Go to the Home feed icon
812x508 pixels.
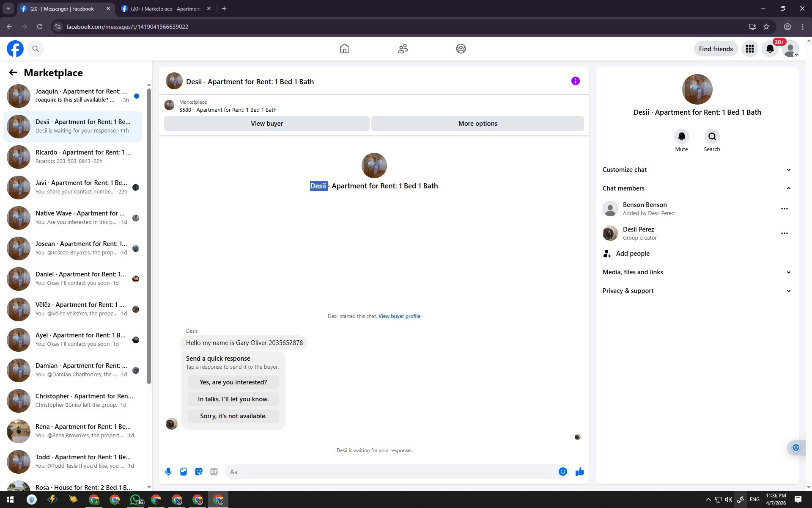345,49
